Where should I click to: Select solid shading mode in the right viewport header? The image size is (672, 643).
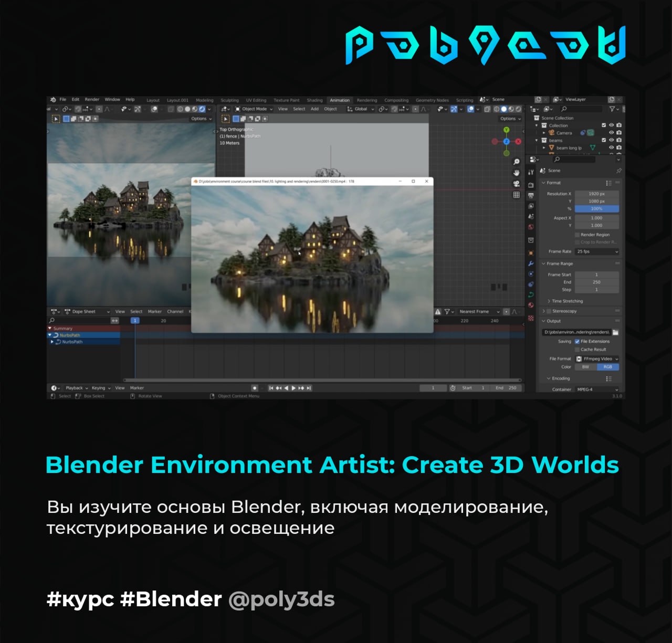(503, 109)
